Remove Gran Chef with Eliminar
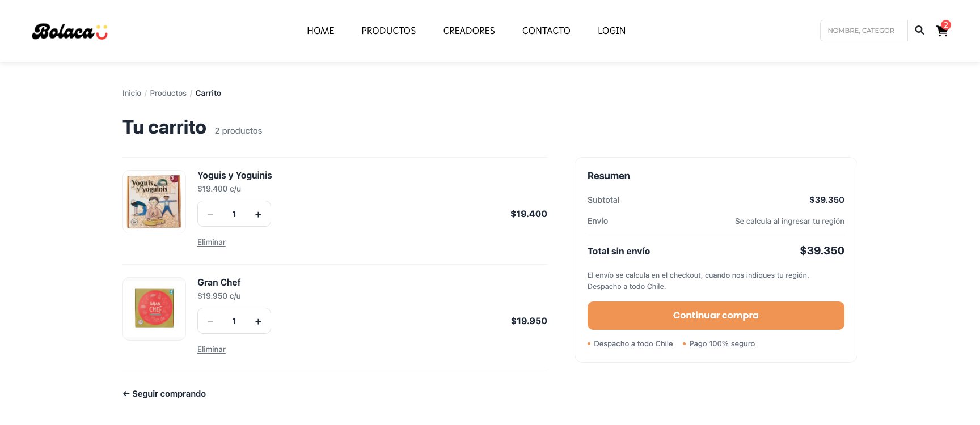The width and height of the screenshot is (980, 425). click(x=212, y=349)
